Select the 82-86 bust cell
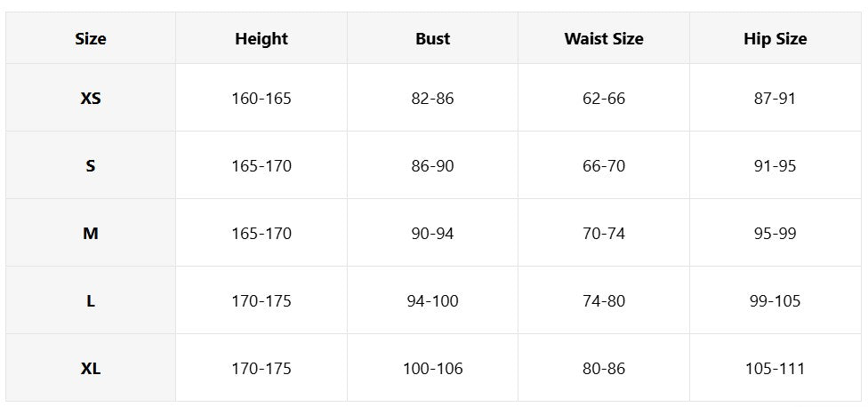 point(432,98)
